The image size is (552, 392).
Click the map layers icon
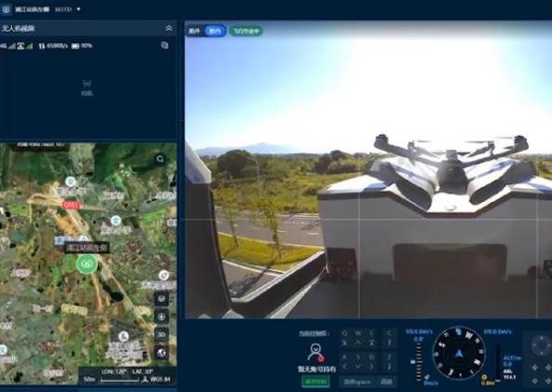(x=161, y=299)
